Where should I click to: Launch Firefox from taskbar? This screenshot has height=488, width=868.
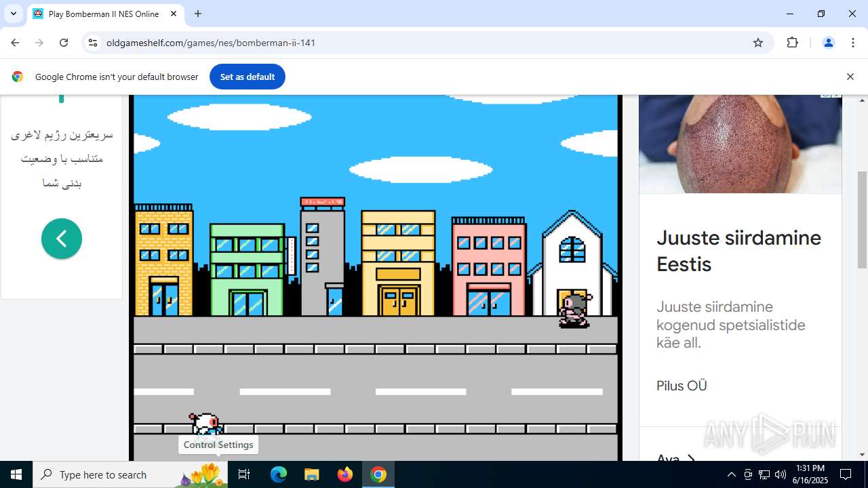click(x=345, y=474)
